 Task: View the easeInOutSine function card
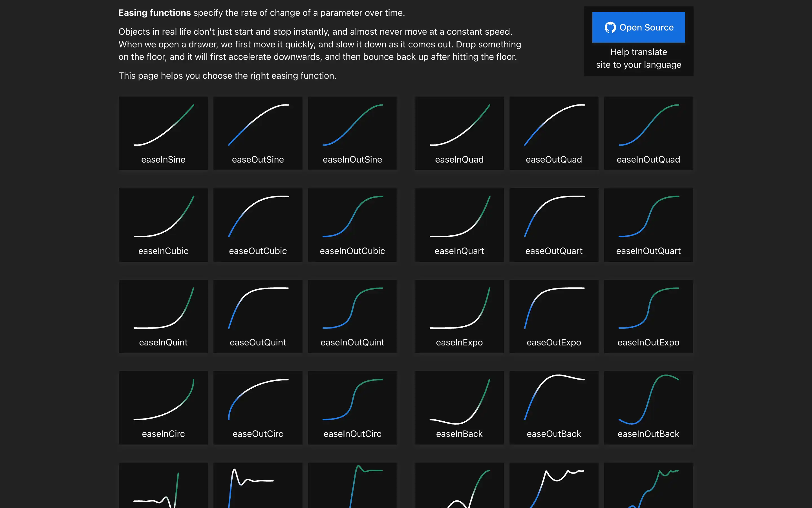352,133
